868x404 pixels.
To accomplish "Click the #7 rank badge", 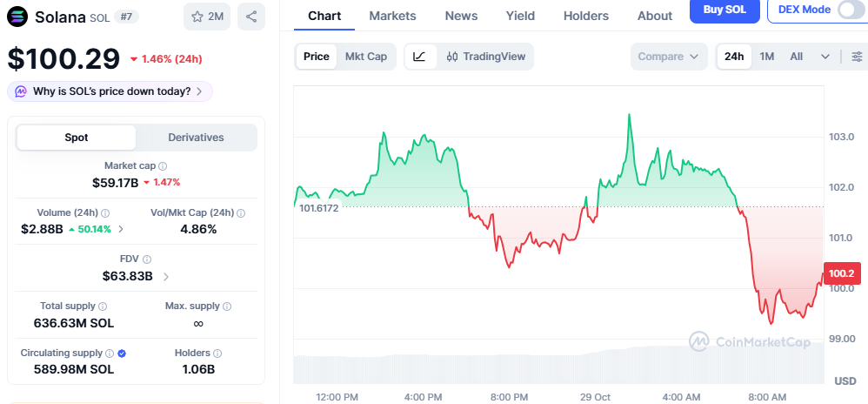I will click(126, 17).
